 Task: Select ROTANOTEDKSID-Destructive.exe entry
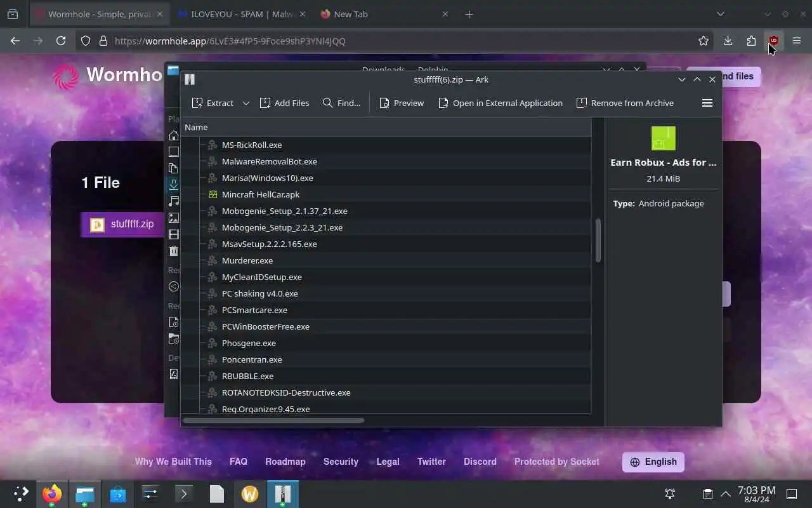[x=286, y=392]
